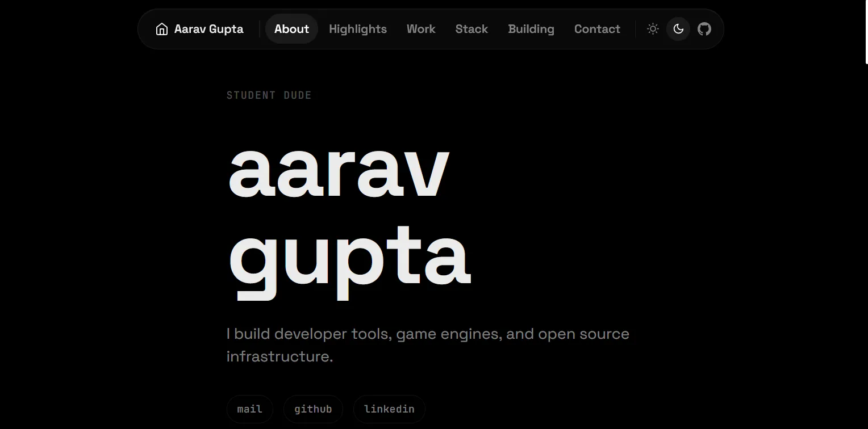Click the page scrollbar thumb
This screenshot has width=868, height=429.
tap(866, 32)
